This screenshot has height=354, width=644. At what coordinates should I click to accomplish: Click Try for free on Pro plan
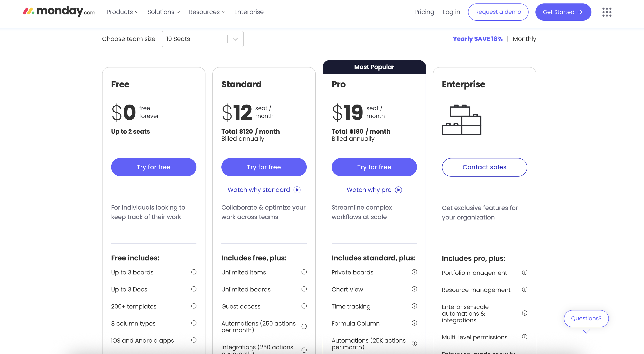374,167
